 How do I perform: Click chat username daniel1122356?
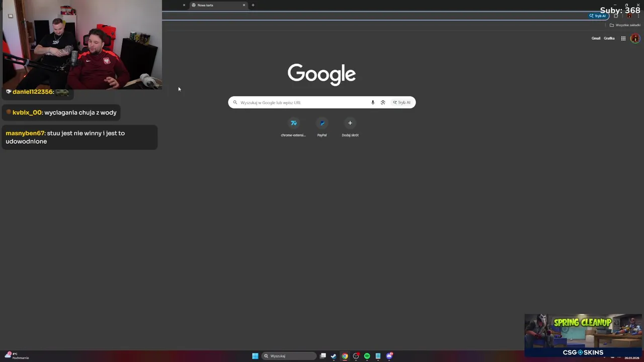coord(33,92)
